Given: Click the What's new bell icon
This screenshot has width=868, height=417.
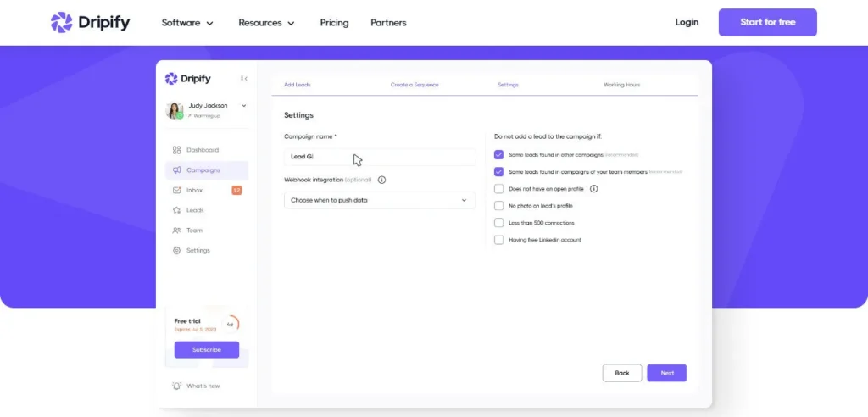Looking at the screenshot, I should [176, 386].
